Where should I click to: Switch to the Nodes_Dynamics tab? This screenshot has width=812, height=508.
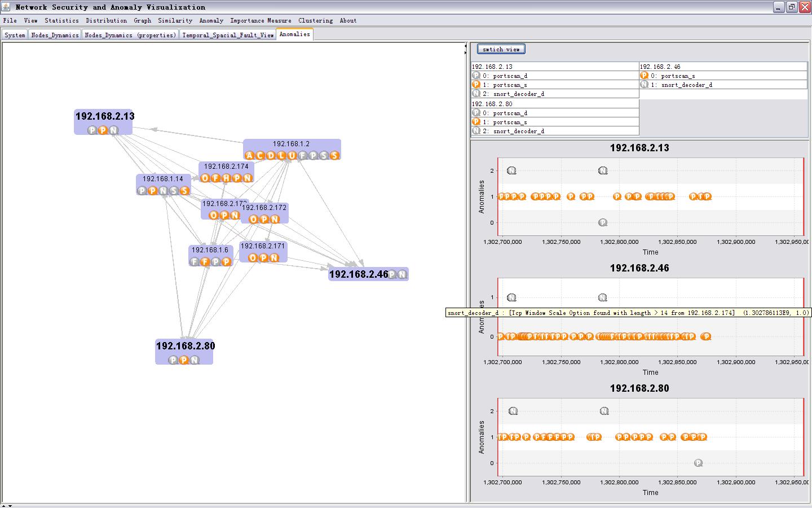55,35
